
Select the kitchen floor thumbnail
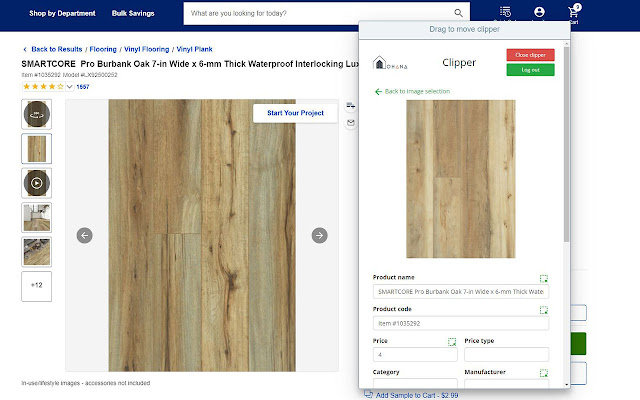37,252
